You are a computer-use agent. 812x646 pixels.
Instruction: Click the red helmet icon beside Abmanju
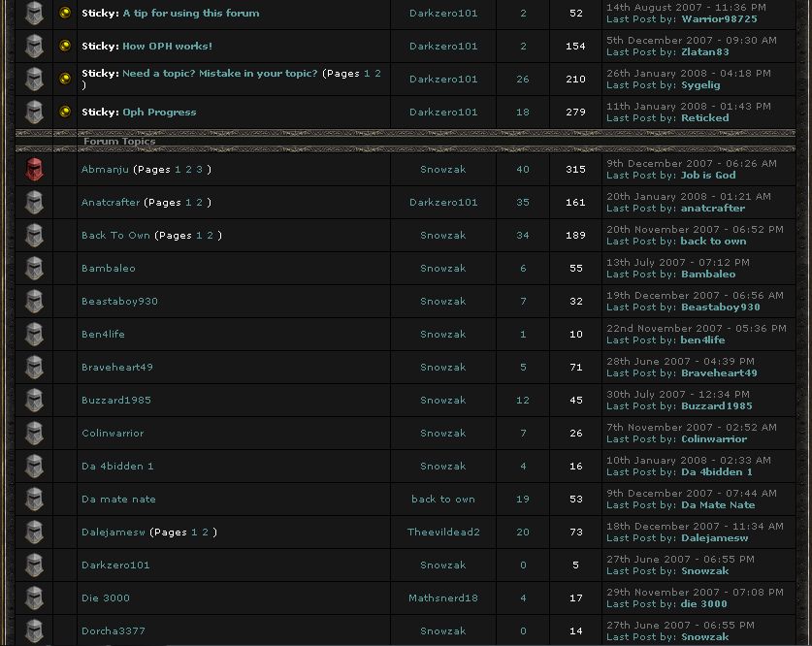pyautogui.click(x=34, y=170)
